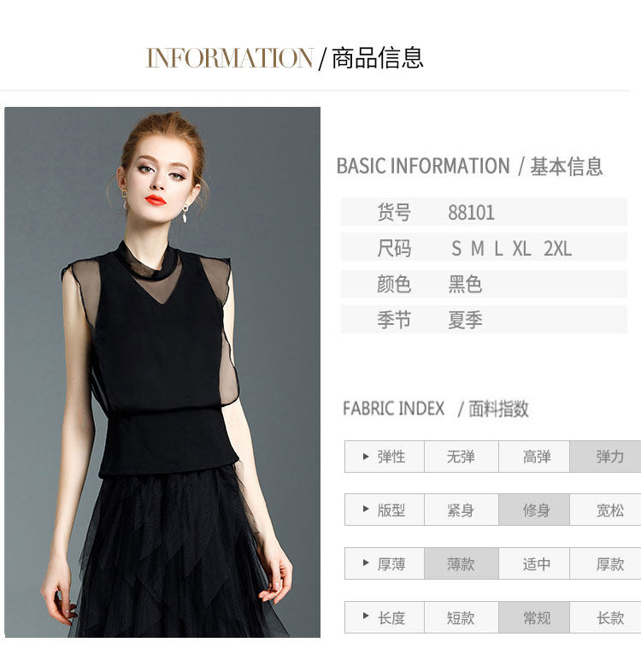This screenshot has height=672, width=641.
Task: Choose the highlighted 弹力 option
Action: pyautogui.click(x=605, y=457)
